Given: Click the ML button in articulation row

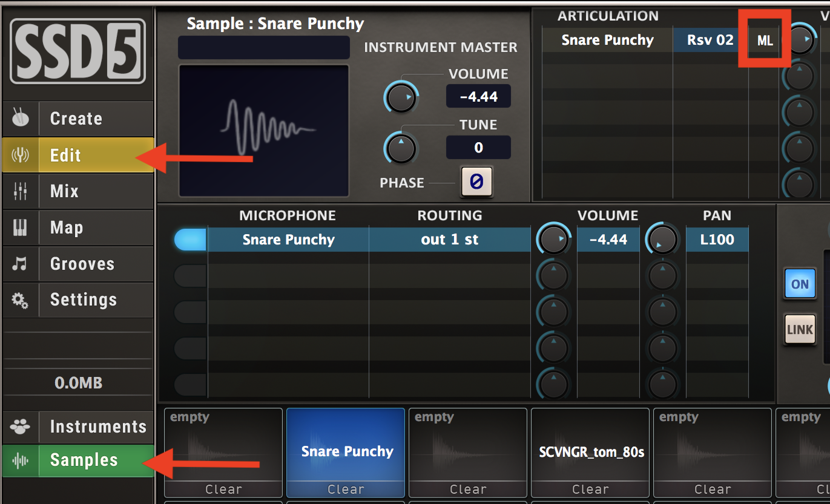Looking at the screenshot, I should (765, 41).
